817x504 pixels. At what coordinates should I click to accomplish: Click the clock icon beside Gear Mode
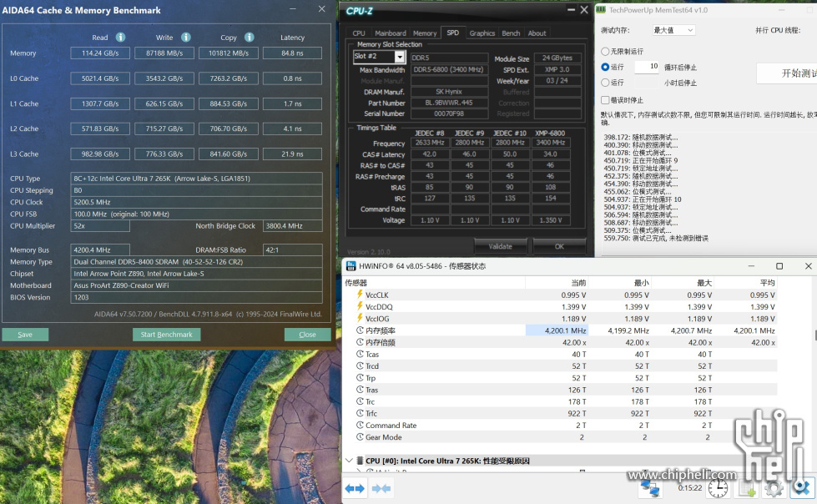(x=360, y=436)
